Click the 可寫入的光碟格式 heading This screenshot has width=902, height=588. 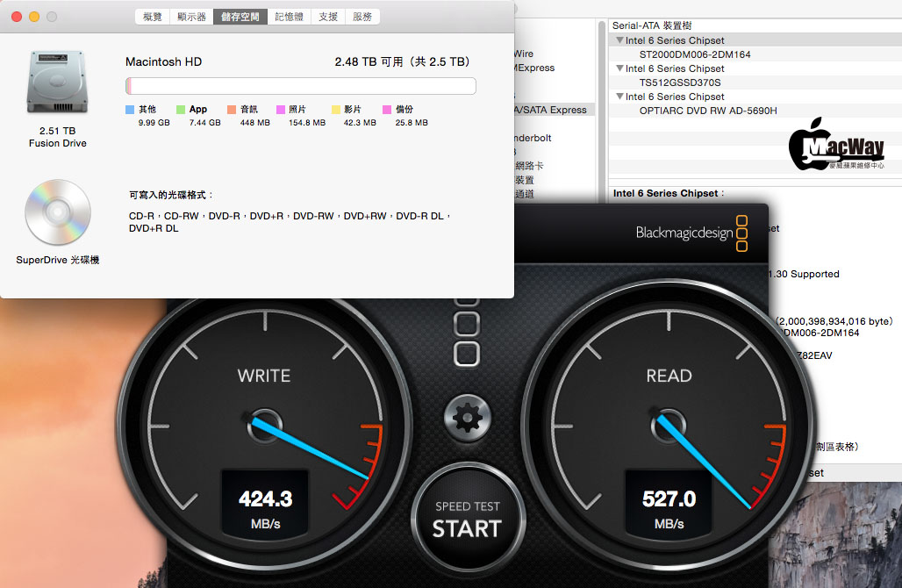171,195
